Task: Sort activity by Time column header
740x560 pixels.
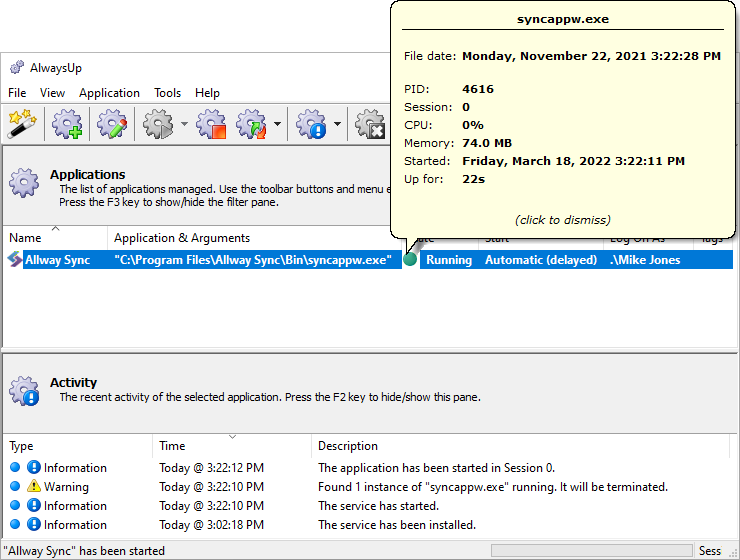Action: tap(232, 446)
